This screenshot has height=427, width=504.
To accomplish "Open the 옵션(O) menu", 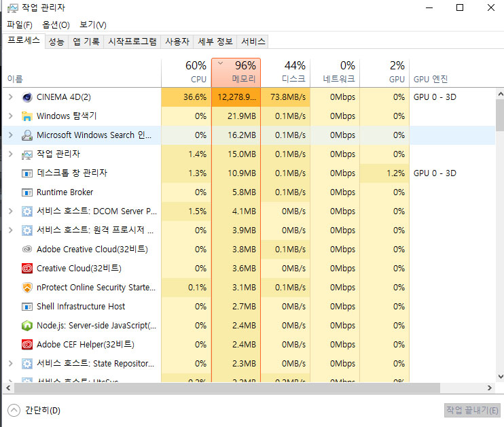I will tap(56, 24).
